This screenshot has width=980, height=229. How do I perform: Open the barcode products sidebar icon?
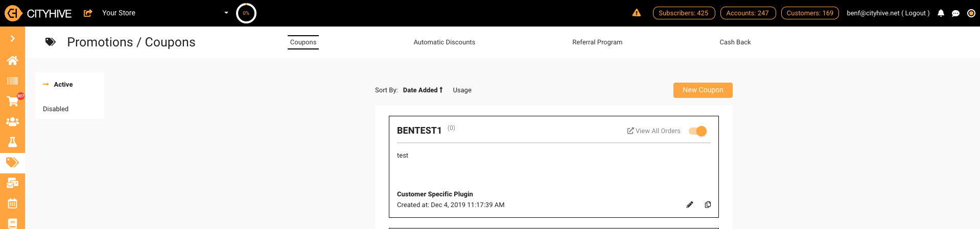point(12,81)
